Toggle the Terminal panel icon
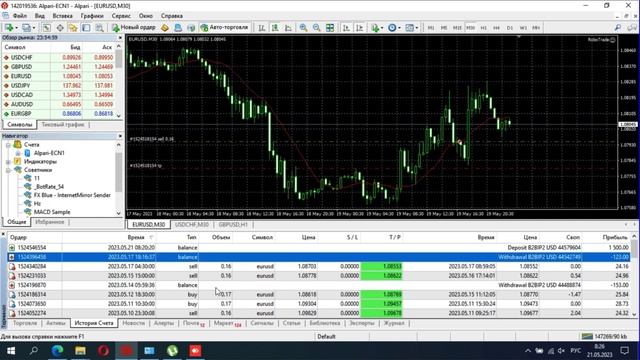Viewport: 640px width, 360px height. pyautogui.click(x=86, y=27)
